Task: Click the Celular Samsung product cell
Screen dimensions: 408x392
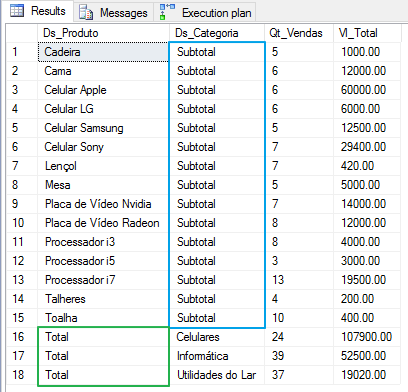Action: tap(103, 128)
